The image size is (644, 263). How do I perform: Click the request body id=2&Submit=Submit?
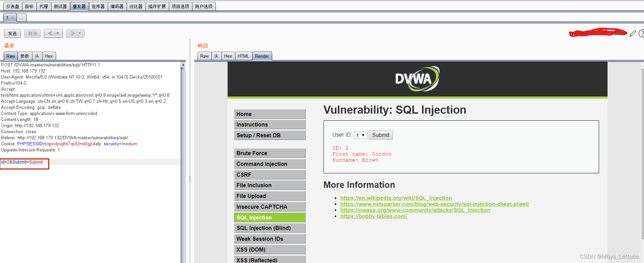(x=22, y=162)
